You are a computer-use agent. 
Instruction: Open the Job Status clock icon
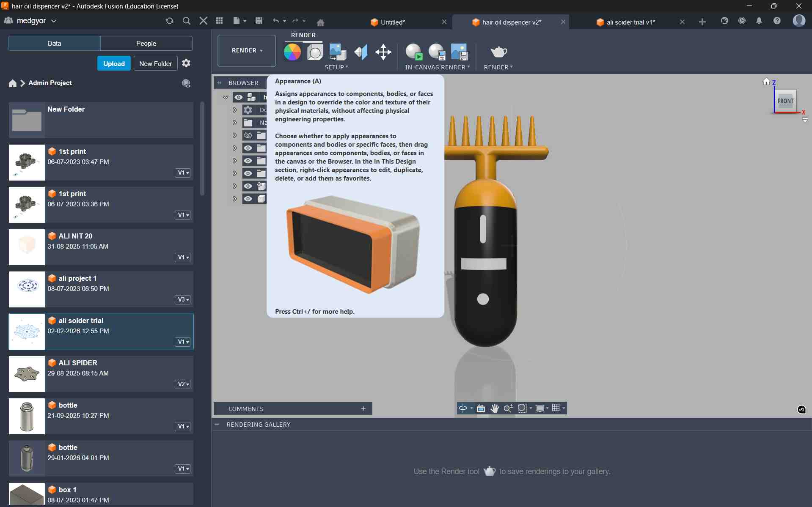[742, 21]
